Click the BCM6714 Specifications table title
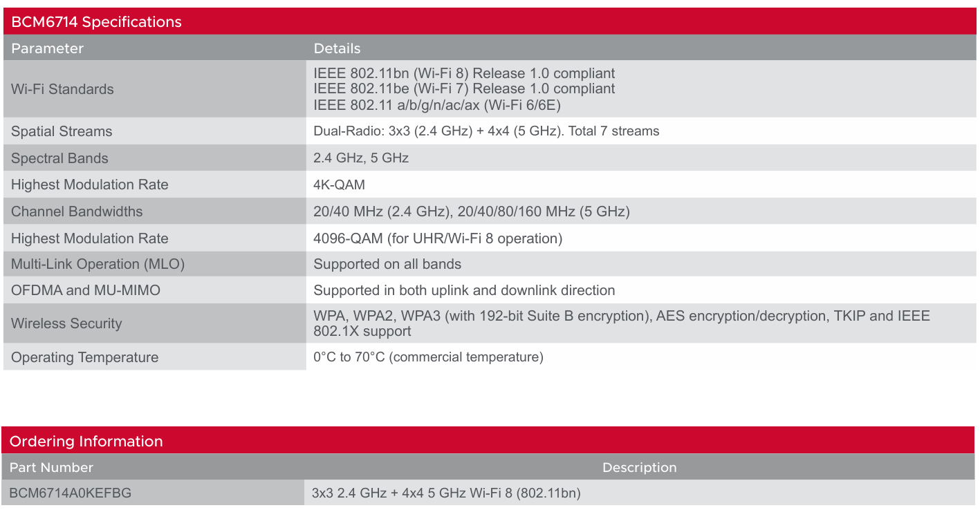980x510 pixels. click(96, 22)
